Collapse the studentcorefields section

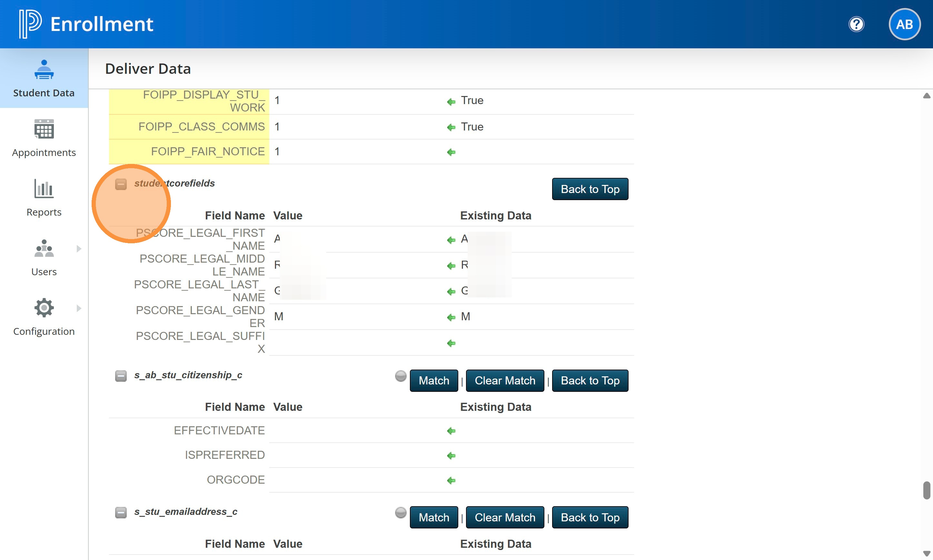(121, 184)
